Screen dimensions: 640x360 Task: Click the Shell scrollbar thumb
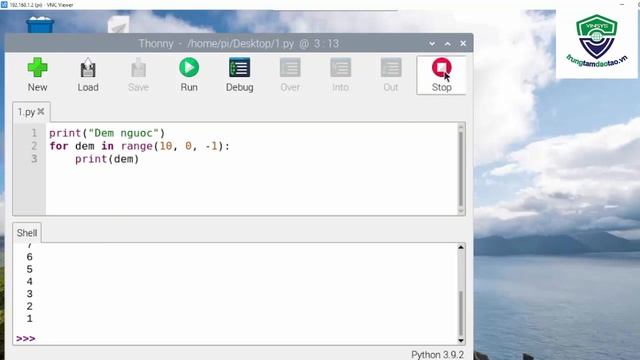coord(461,313)
